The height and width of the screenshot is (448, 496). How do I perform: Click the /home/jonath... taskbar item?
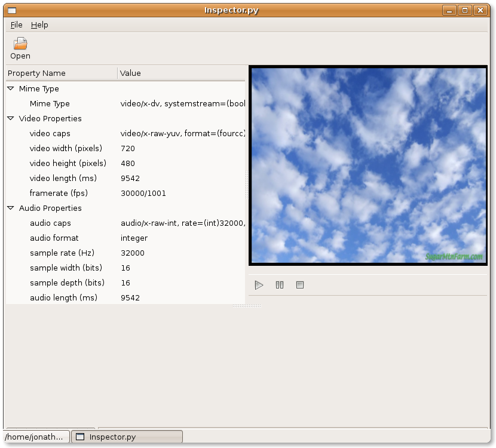[x=36, y=437]
